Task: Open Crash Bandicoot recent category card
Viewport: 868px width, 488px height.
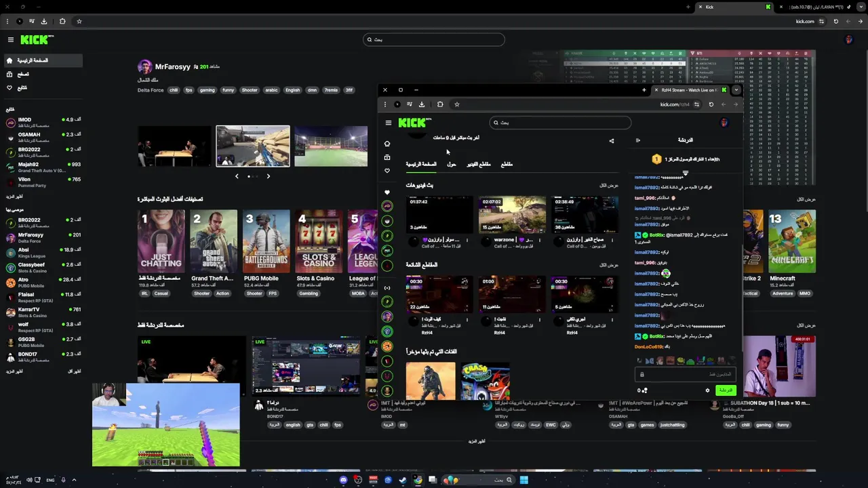Action: 486,381
